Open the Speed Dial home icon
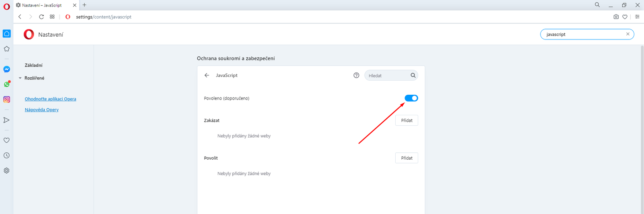 [6, 33]
